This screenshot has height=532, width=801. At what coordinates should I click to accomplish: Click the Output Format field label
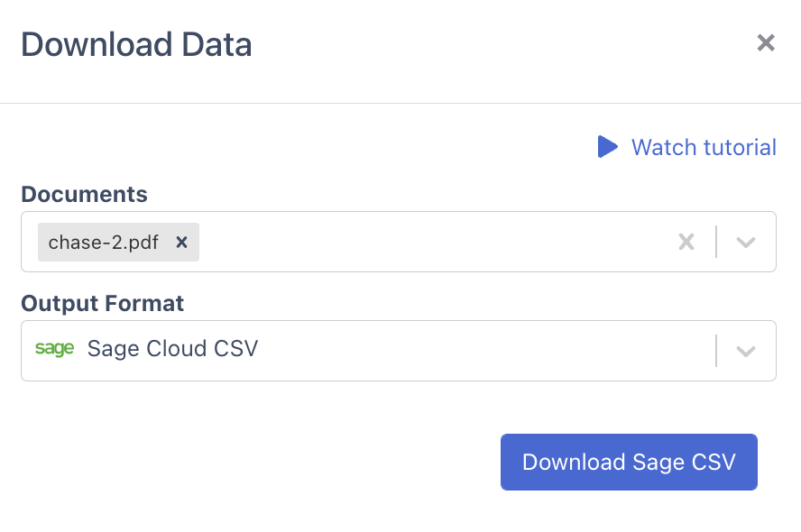click(x=102, y=303)
